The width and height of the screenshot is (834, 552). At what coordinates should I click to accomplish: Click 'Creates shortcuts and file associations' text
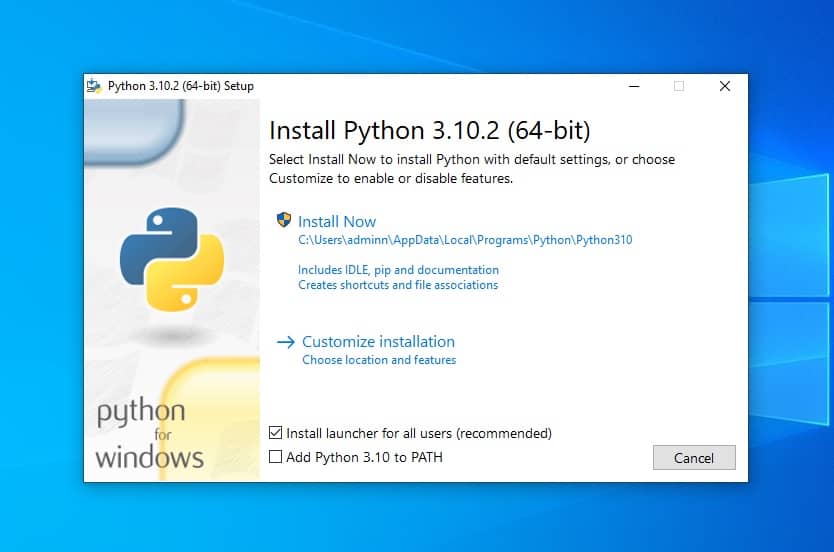point(398,285)
